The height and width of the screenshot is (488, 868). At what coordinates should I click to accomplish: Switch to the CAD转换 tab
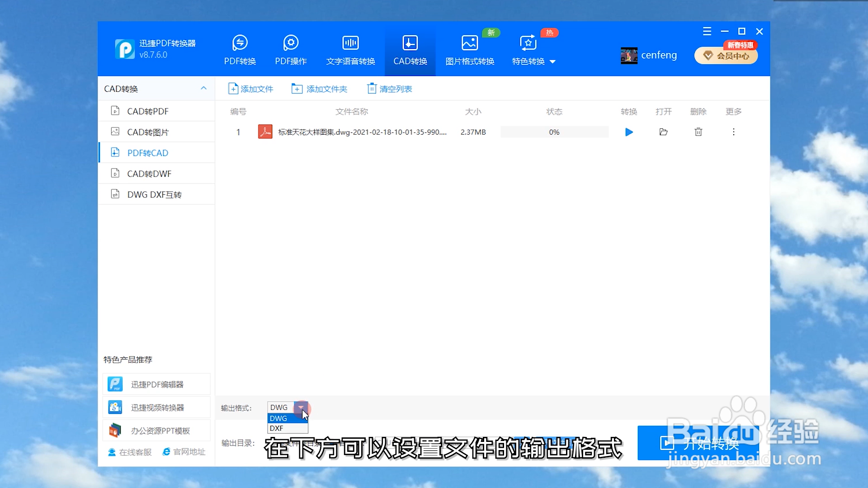pos(410,49)
